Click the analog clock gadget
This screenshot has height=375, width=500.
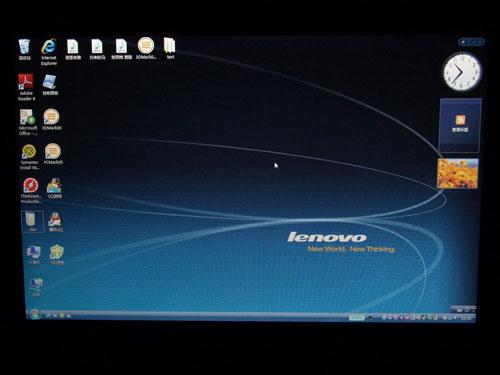[462, 72]
